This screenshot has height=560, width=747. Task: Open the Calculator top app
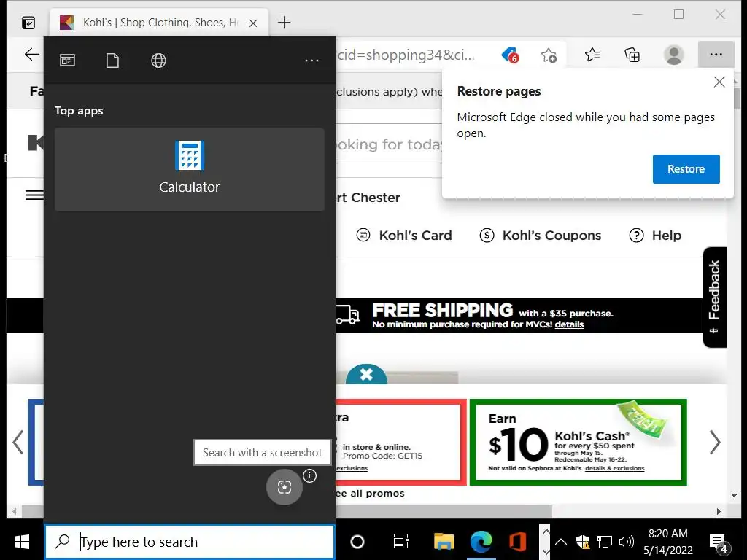point(189,169)
